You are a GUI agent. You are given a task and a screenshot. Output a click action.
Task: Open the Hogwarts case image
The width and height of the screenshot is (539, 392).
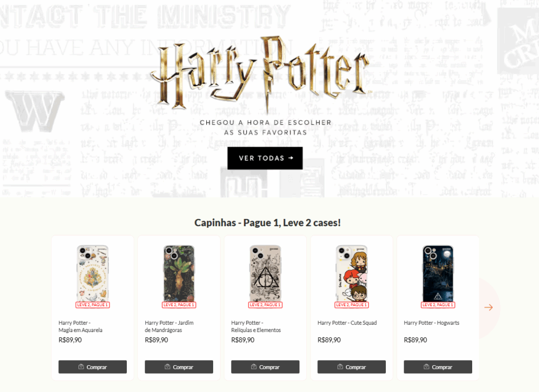tap(437, 274)
